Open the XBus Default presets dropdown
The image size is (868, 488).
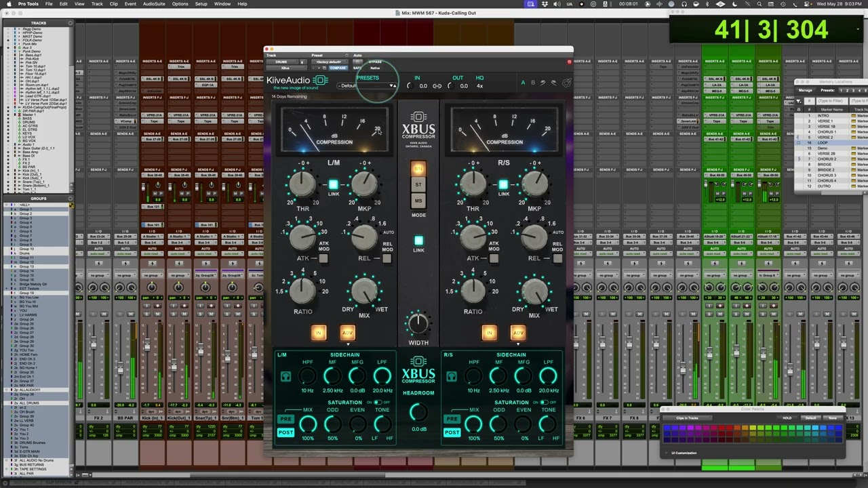tap(367, 86)
